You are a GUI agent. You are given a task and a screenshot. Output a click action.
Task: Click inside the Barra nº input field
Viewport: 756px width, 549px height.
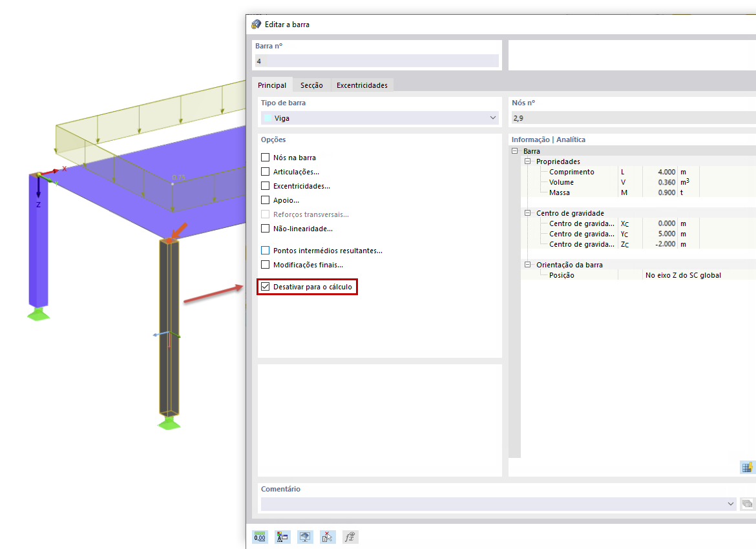(x=376, y=60)
